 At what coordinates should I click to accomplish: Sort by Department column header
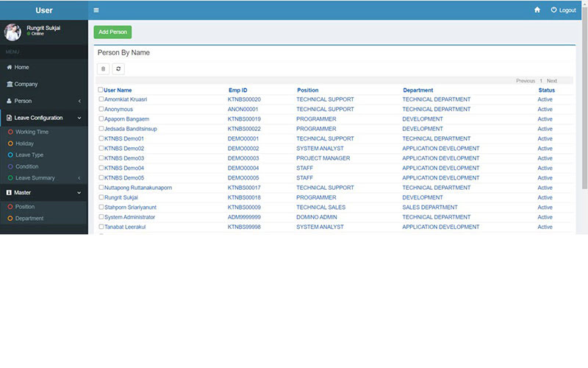pos(417,90)
